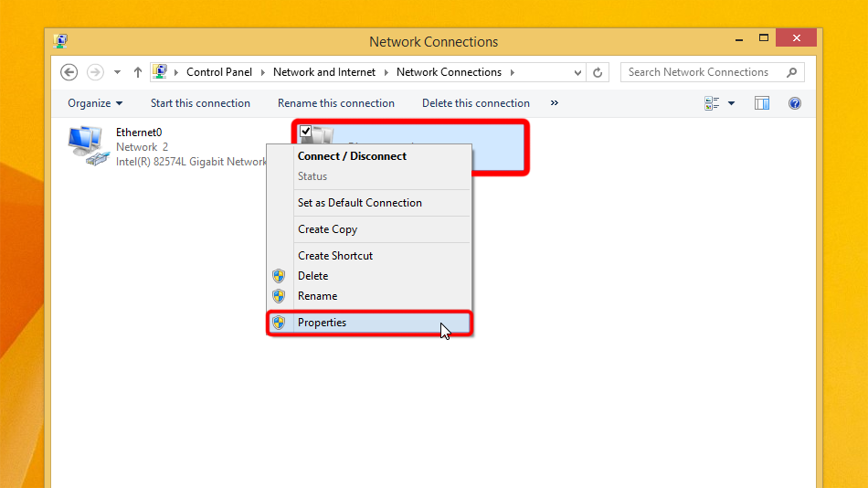Click Start this connection
The height and width of the screenshot is (488, 868).
[200, 103]
